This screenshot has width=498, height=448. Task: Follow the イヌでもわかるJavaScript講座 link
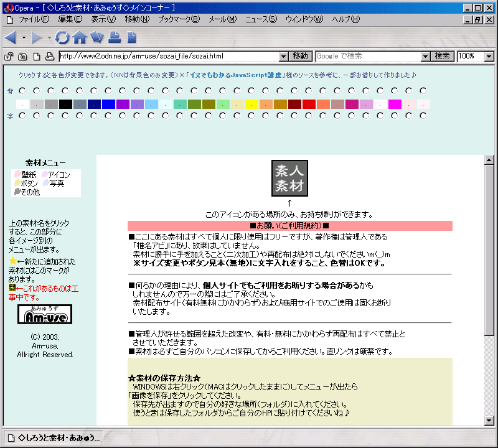(235, 75)
